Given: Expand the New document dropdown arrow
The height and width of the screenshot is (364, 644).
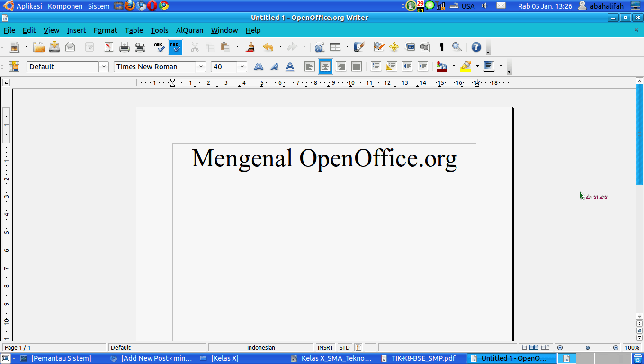Looking at the screenshot, I should pos(27,47).
